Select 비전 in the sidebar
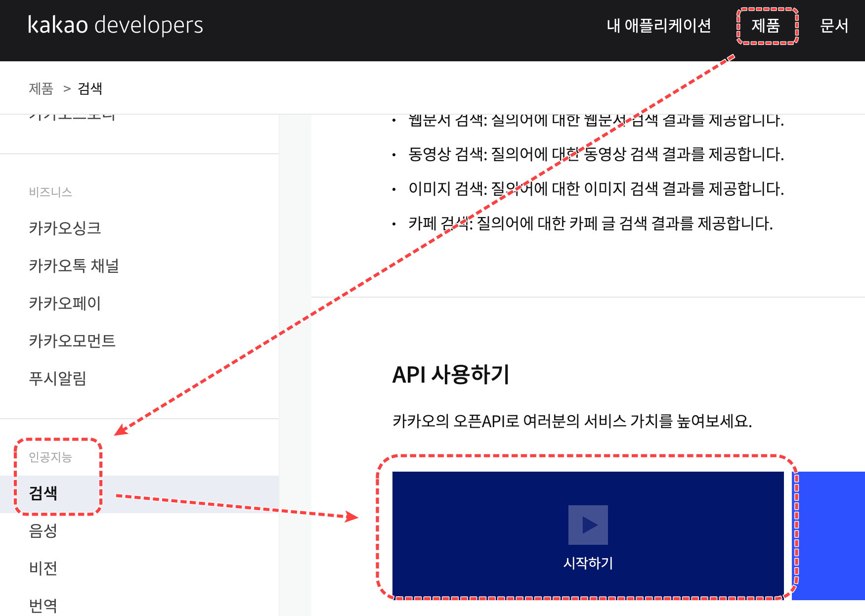Image resolution: width=865 pixels, height=616 pixels. [x=43, y=568]
